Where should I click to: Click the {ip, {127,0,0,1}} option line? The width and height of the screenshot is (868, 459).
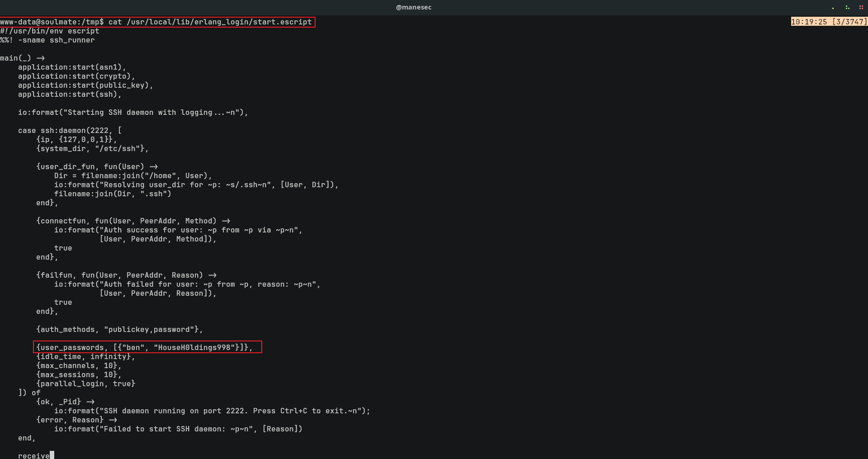tap(77, 140)
